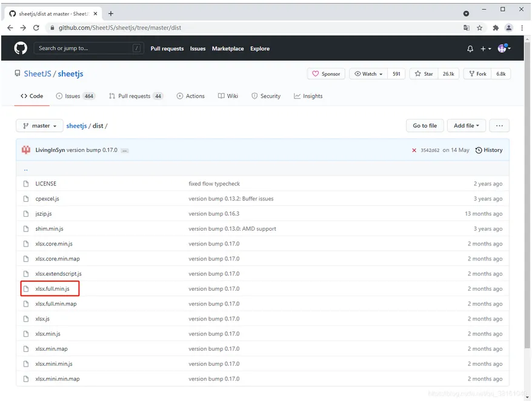Image resolution: width=532 pixels, height=401 pixels.
Task: Click the address bar URL
Action: (x=120, y=28)
